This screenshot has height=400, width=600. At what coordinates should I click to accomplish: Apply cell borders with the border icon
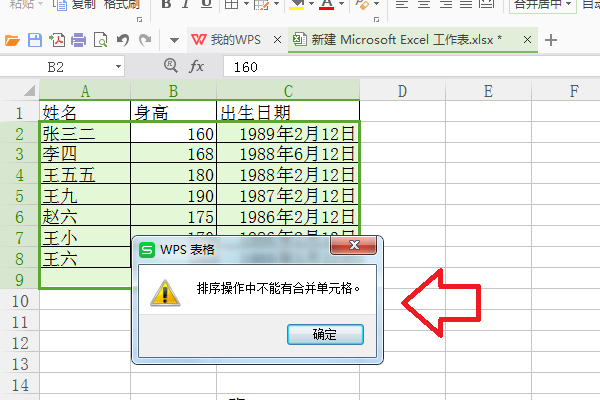point(231,4)
